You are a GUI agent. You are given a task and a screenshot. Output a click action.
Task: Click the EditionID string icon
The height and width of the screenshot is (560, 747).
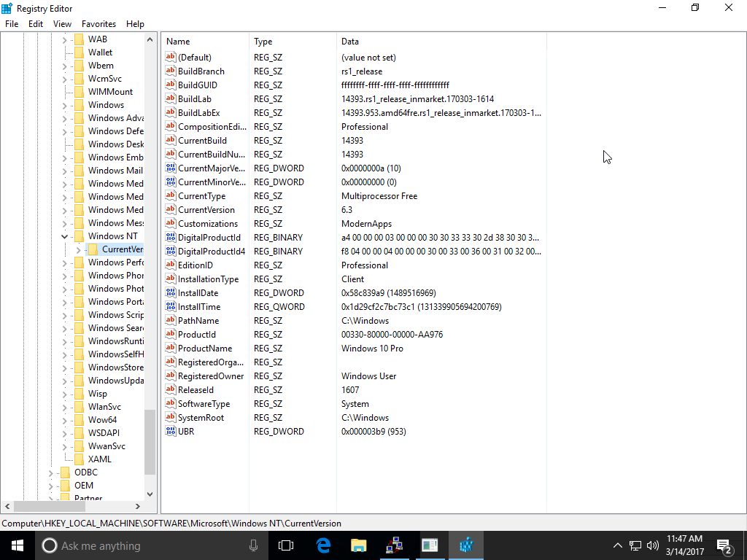click(x=171, y=265)
